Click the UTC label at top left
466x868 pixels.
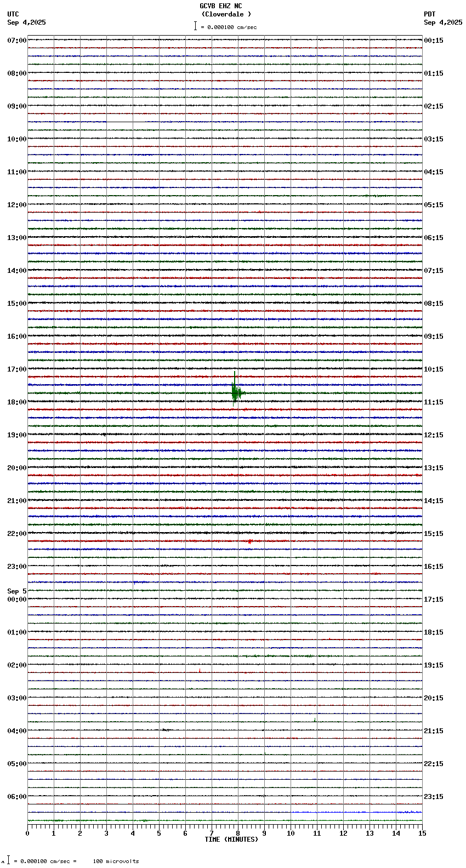pyautogui.click(x=13, y=14)
